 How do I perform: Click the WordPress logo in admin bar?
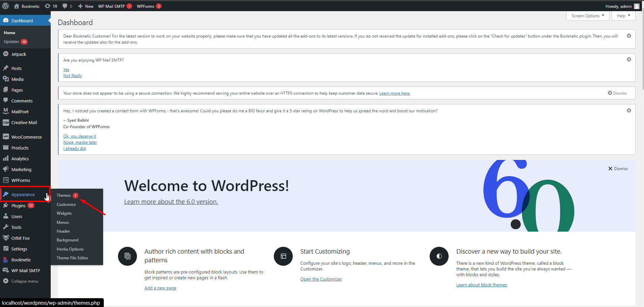(5, 6)
